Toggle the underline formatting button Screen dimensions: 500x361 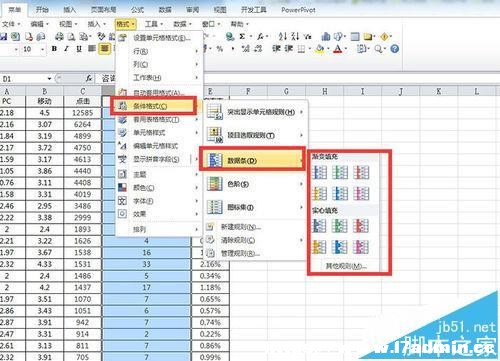[79, 49]
